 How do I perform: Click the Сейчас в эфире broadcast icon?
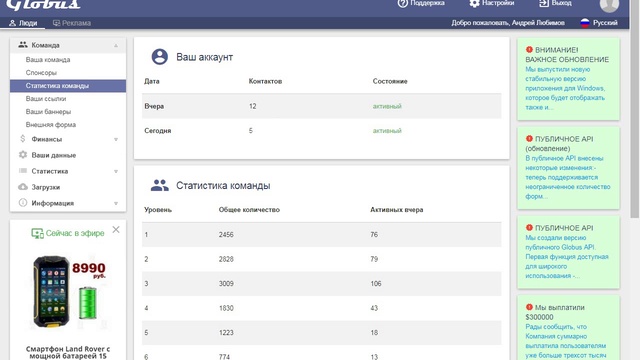point(37,233)
